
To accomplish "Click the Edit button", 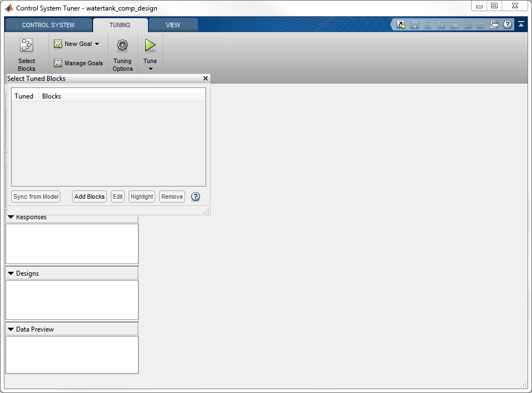I will click(117, 196).
